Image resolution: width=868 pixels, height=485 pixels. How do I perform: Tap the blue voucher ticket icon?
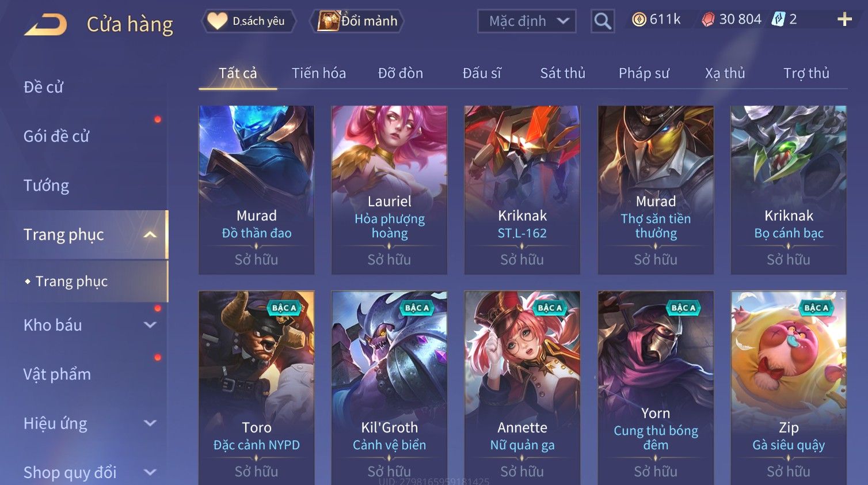click(x=778, y=19)
